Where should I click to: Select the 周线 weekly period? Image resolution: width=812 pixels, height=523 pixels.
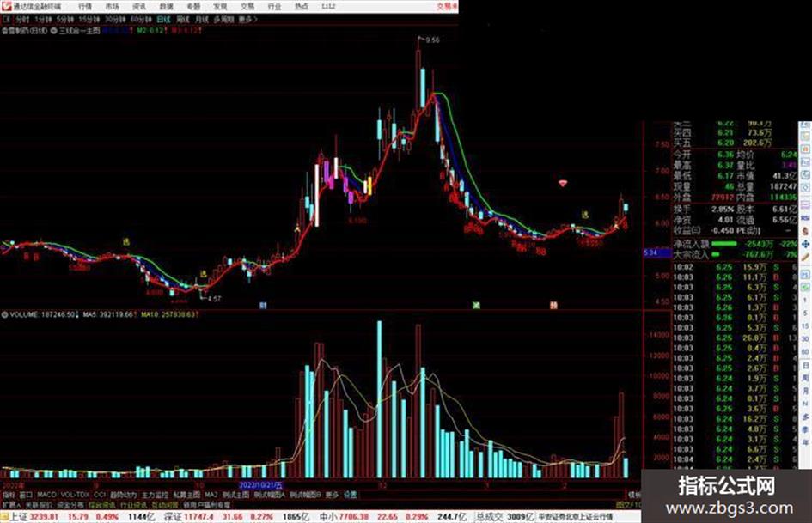pyautogui.click(x=183, y=20)
